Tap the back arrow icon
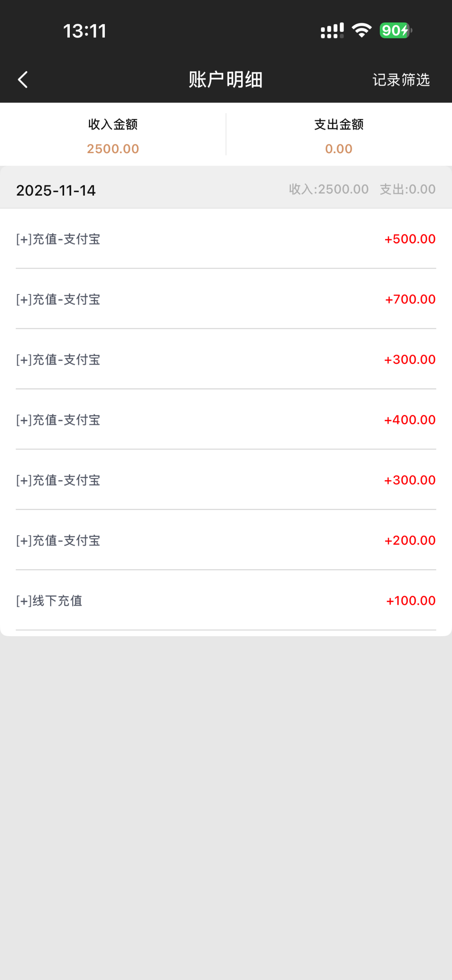 click(23, 80)
